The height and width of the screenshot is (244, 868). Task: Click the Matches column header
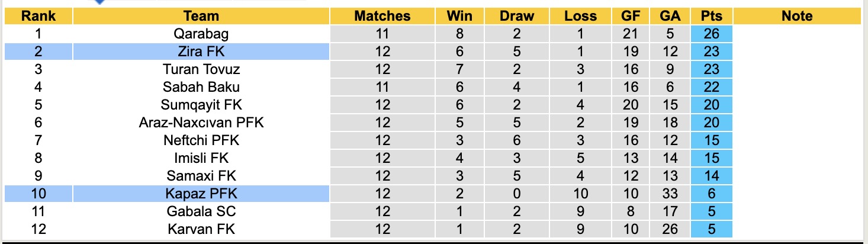coord(382,16)
